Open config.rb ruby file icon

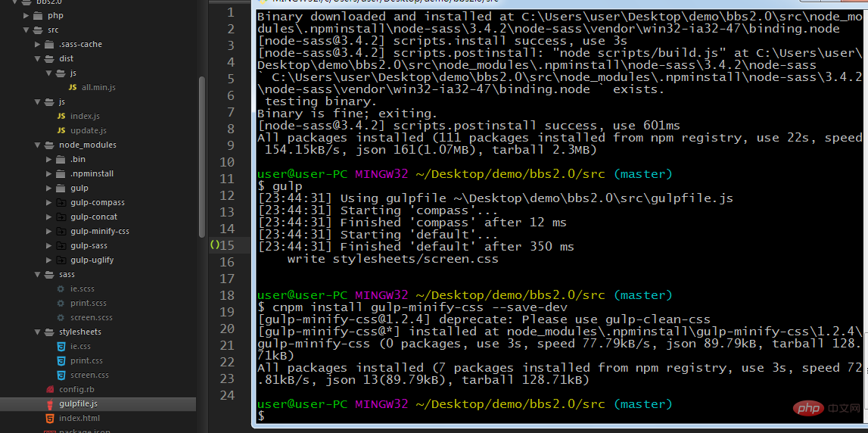[50, 390]
